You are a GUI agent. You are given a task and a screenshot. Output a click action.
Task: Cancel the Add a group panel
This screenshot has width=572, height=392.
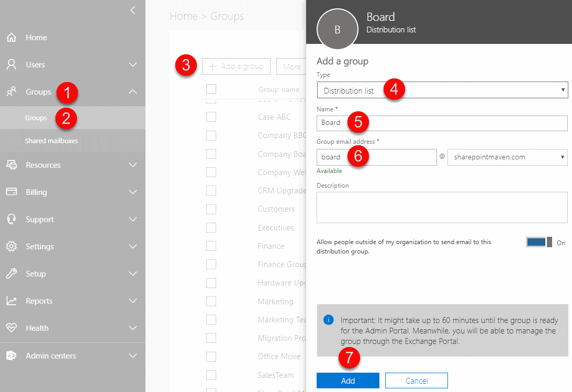point(416,380)
